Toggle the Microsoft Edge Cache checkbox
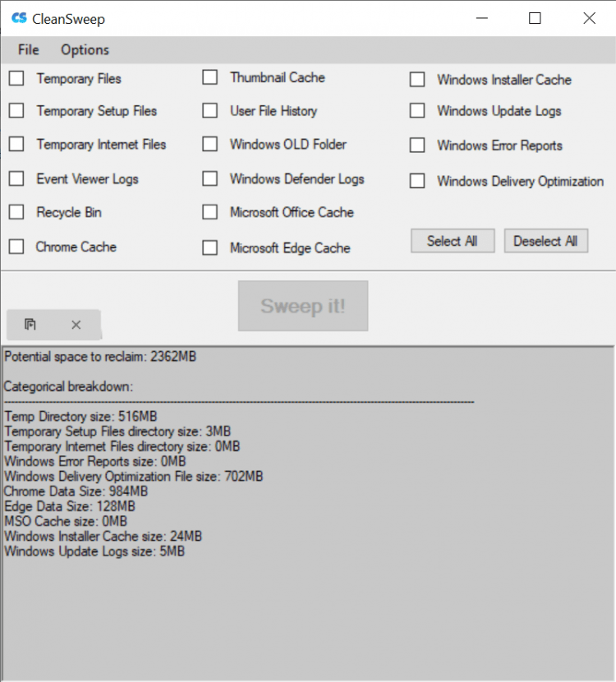616x682 pixels. pyautogui.click(x=210, y=247)
